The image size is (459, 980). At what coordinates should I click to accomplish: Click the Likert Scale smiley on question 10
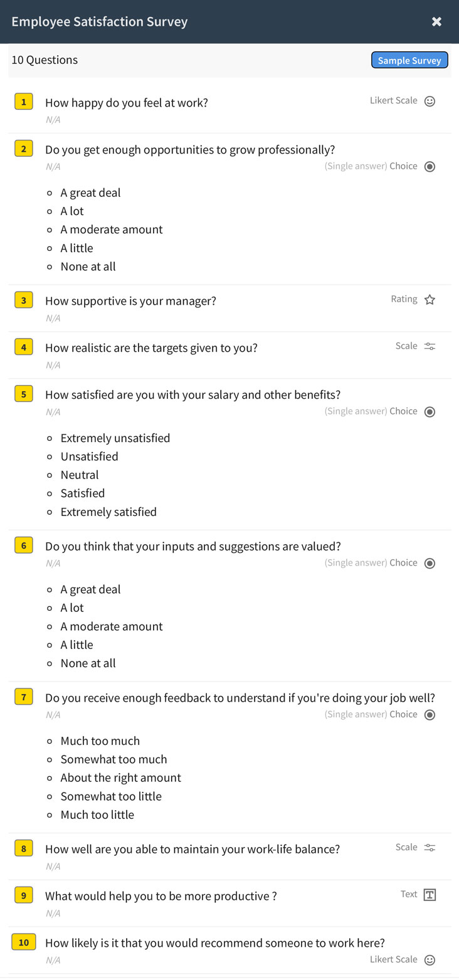pyautogui.click(x=430, y=959)
